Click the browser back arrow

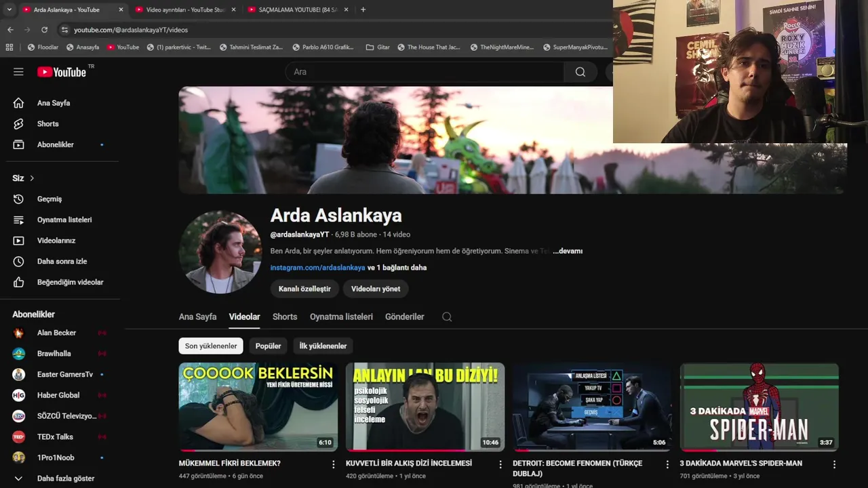coord(10,30)
